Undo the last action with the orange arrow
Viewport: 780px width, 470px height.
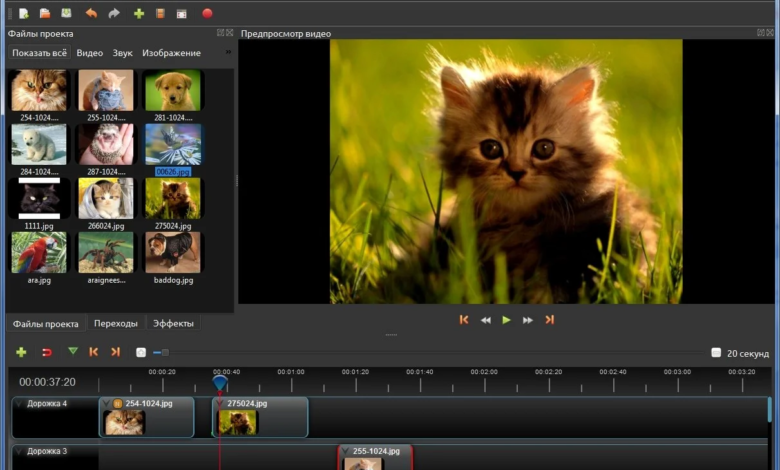pyautogui.click(x=92, y=13)
